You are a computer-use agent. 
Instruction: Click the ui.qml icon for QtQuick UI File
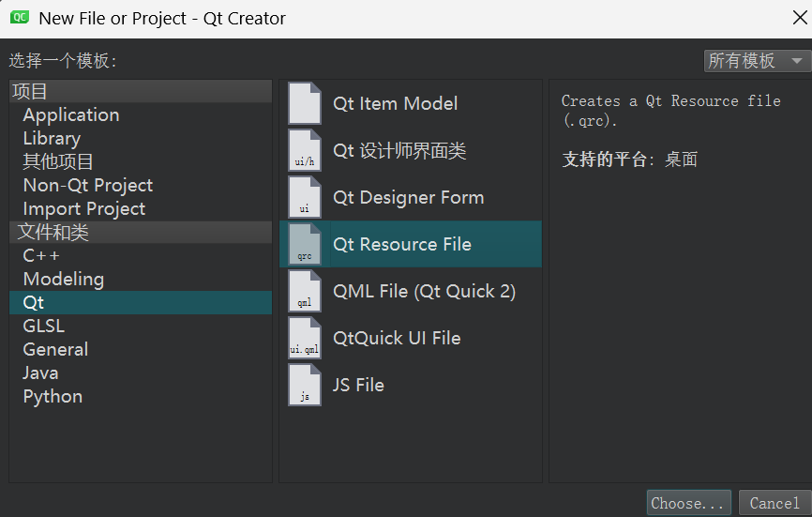[305, 339]
